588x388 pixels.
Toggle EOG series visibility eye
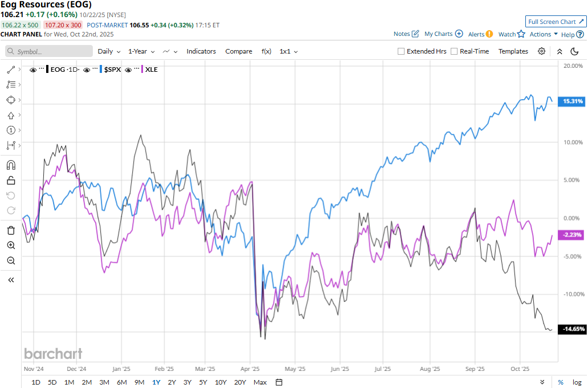33,70
